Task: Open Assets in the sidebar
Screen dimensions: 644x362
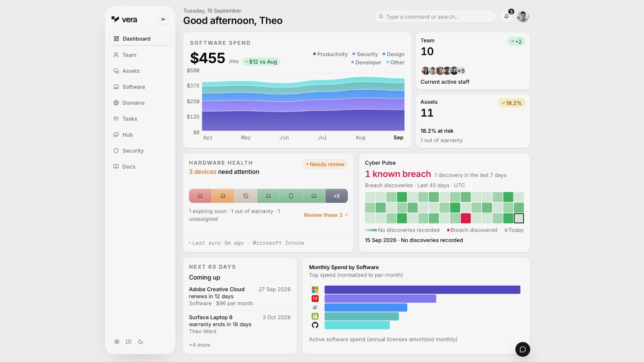Action: coord(140,71)
